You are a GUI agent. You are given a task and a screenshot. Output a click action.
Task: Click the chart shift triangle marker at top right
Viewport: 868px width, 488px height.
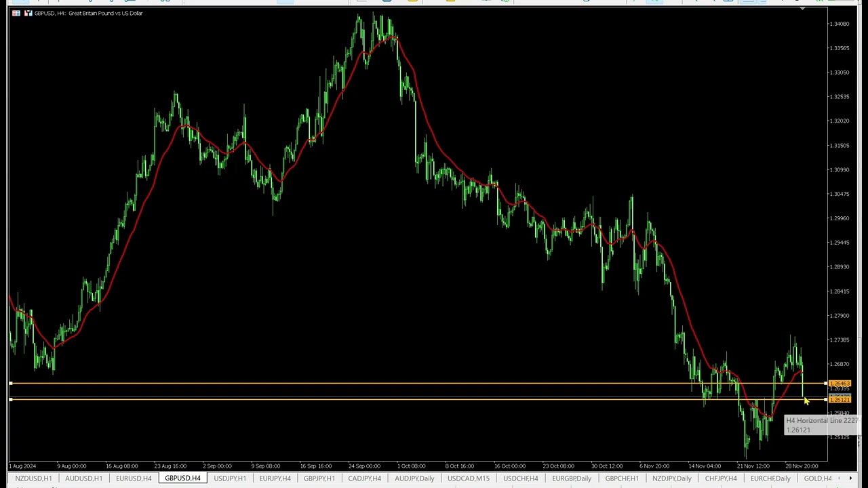pyautogui.click(x=803, y=9)
